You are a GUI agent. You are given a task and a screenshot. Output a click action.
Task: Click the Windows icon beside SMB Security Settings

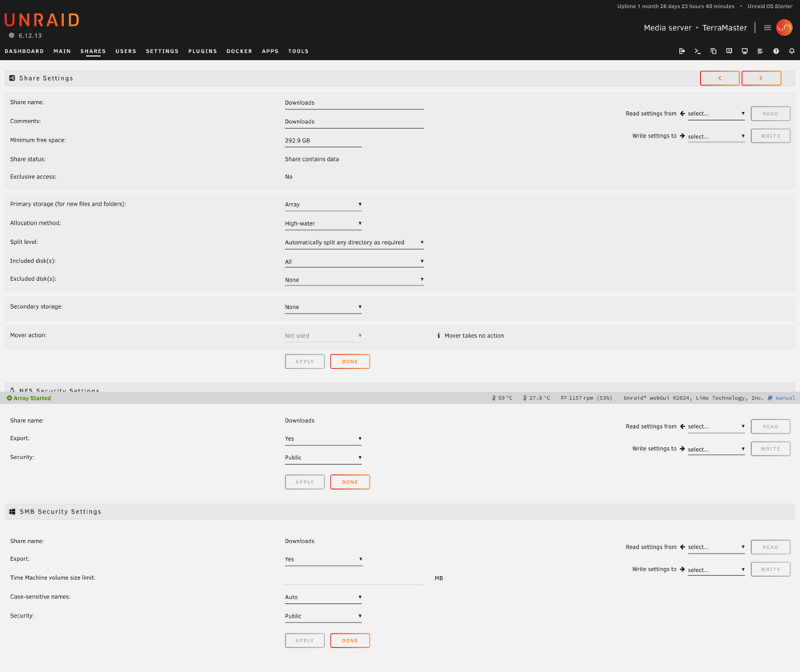pyautogui.click(x=12, y=511)
